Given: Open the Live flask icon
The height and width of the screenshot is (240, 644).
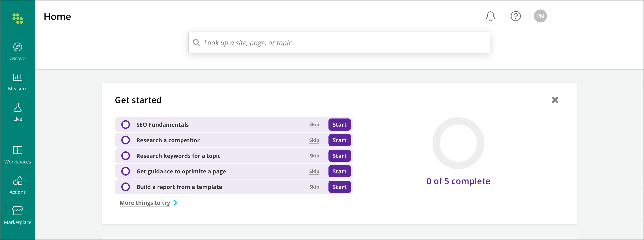Looking at the screenshot, I should [17, 107].
